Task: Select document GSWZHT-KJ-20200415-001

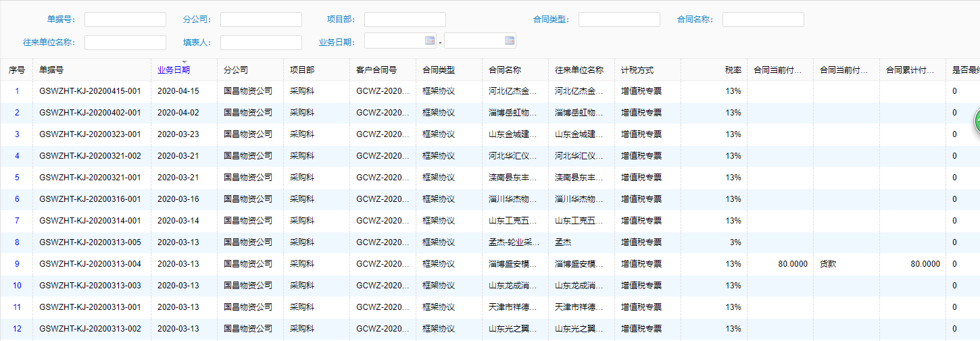Action: (90, 91)
